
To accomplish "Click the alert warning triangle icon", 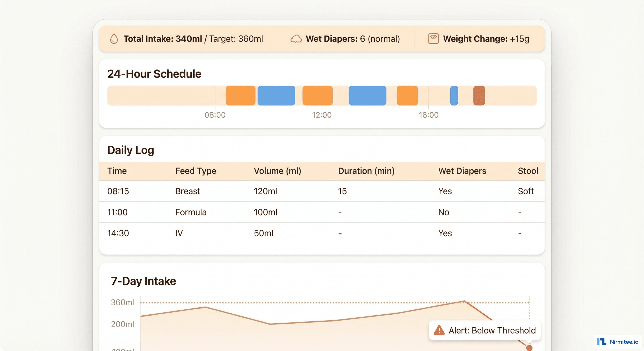I will point(439,330).
